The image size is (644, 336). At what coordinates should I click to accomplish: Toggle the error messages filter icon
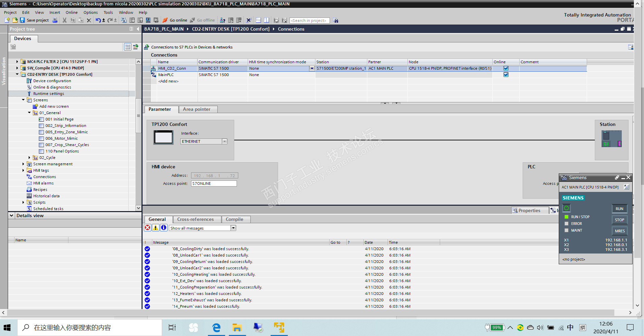(148, 228)
